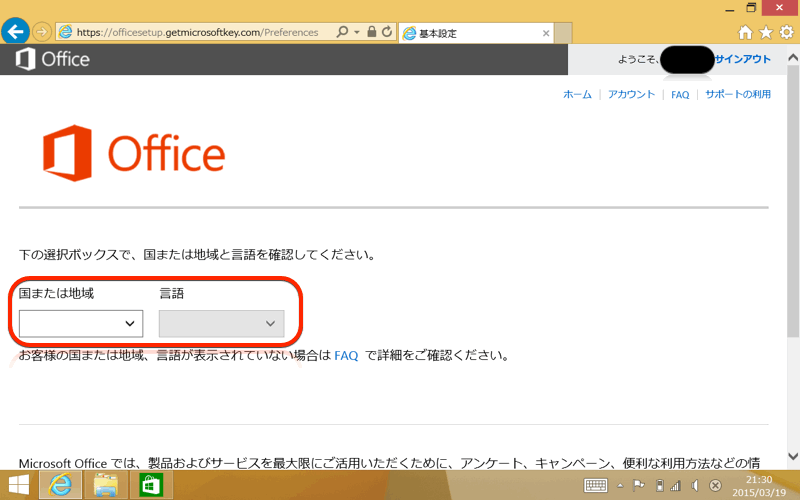
Task: Open the touch keyboard tray icon
Action: [x=596, y=485]
